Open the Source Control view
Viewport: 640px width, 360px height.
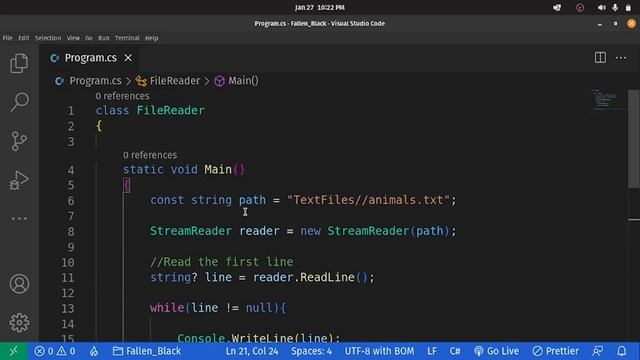click(x=19, y=141)
